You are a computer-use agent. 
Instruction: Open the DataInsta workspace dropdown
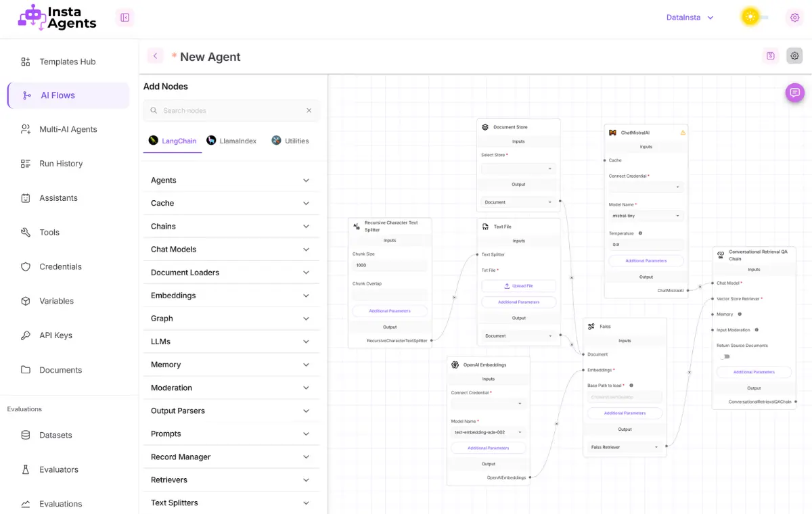pyautogui.click(x=690, y=18)
